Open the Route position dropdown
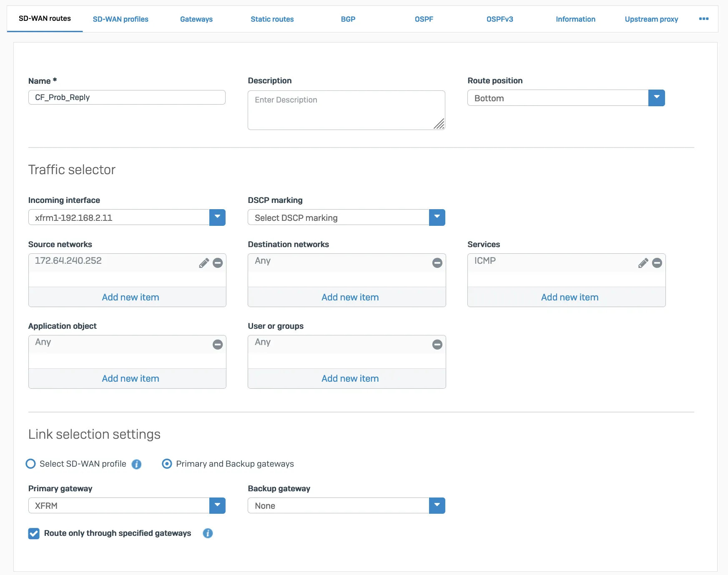Viewport: 728px width, 575px height. tap(656, 98)
